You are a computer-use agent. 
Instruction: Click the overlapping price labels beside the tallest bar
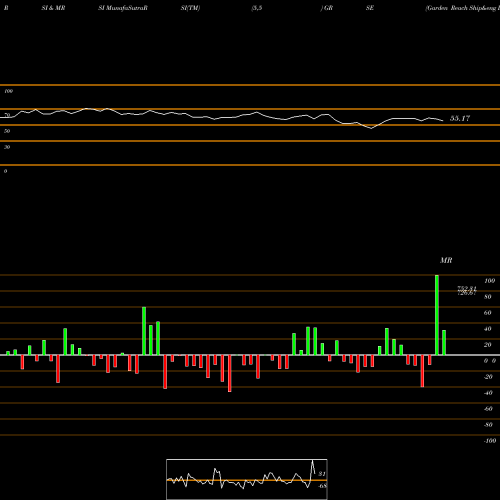[x=467, y=291]
